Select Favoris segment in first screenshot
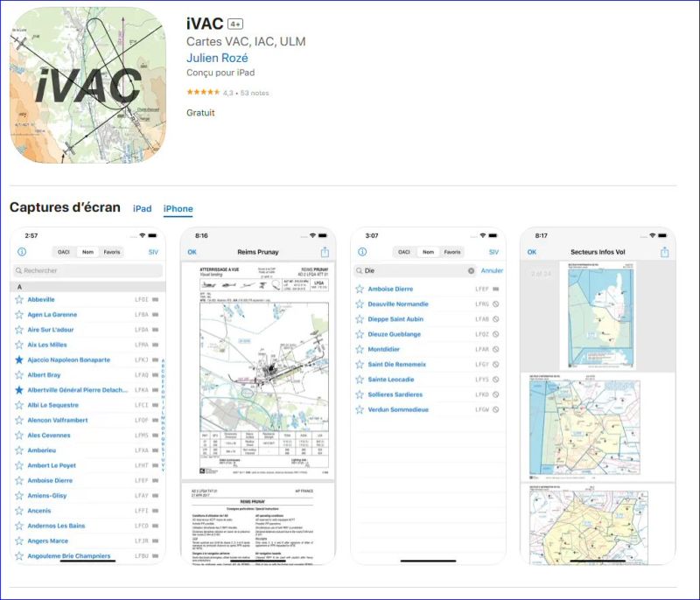 pyautogui.click(x=112, y=252)
